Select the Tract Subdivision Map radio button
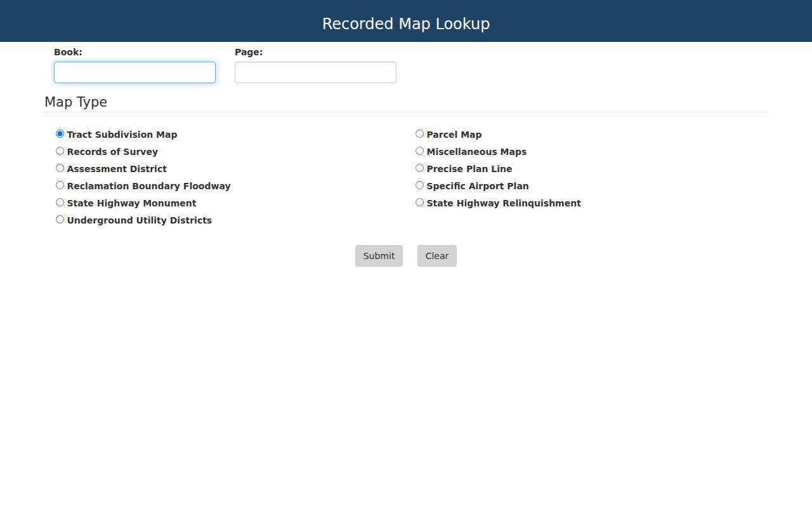 click(60, 134)
